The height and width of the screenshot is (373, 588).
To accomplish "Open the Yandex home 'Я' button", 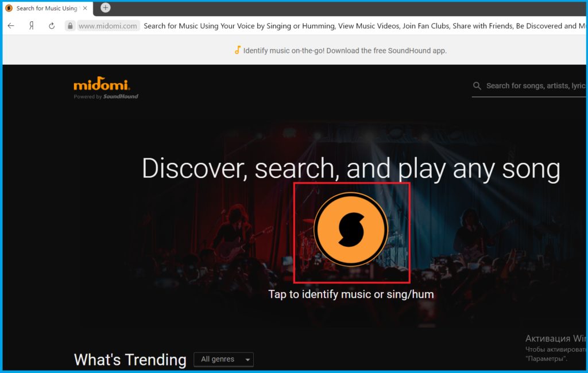I will (x=32, y=26).
